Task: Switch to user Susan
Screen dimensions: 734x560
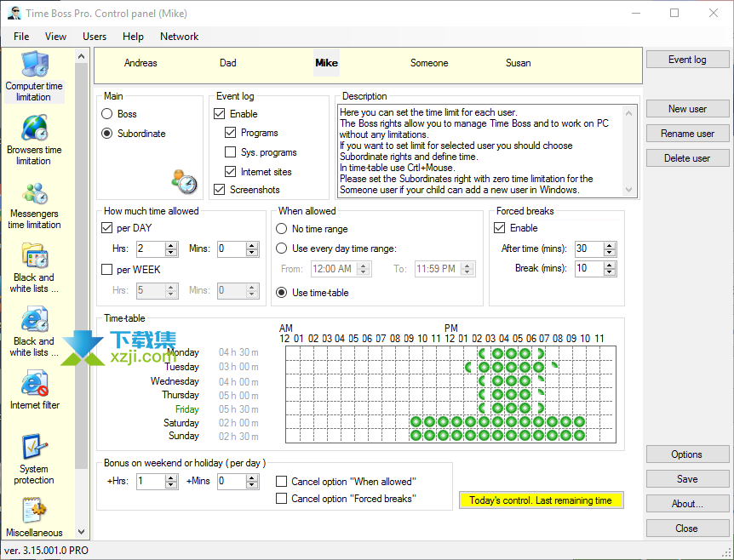Action: pyautogui.click(x=519, y=63)
